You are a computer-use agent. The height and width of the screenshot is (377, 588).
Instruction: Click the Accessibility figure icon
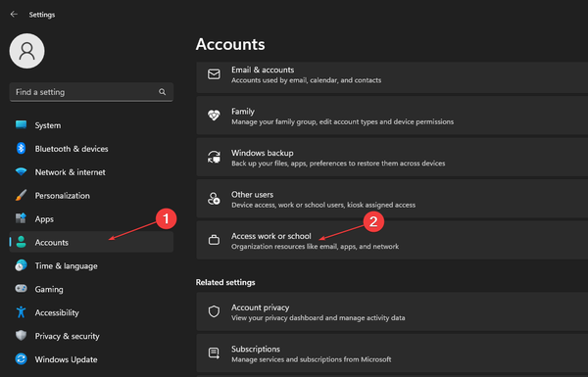21,312
